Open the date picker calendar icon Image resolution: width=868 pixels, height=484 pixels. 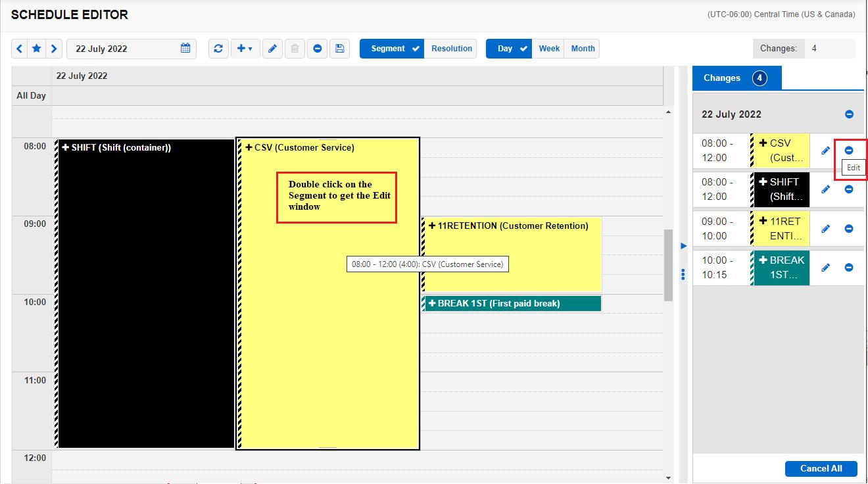pyautogui.click(x=185, y=48)
